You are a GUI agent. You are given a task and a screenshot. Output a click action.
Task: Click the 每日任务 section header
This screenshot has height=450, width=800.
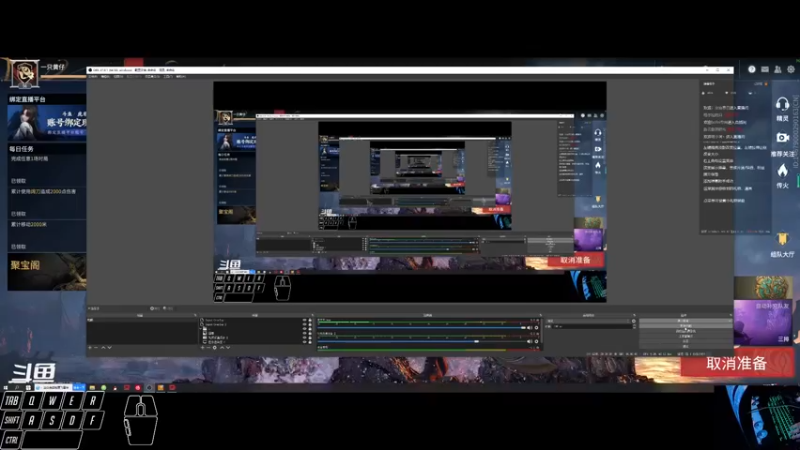point(21,149)
